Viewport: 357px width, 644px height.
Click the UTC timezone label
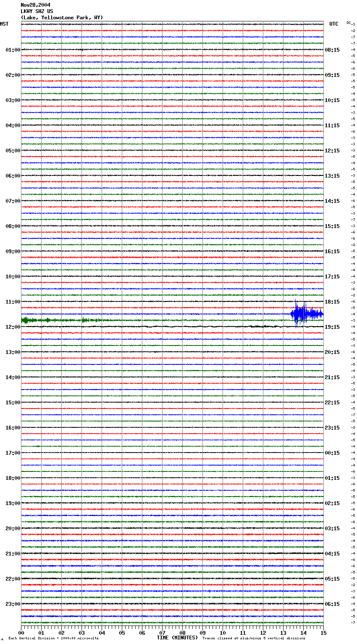tap(334, 24)
